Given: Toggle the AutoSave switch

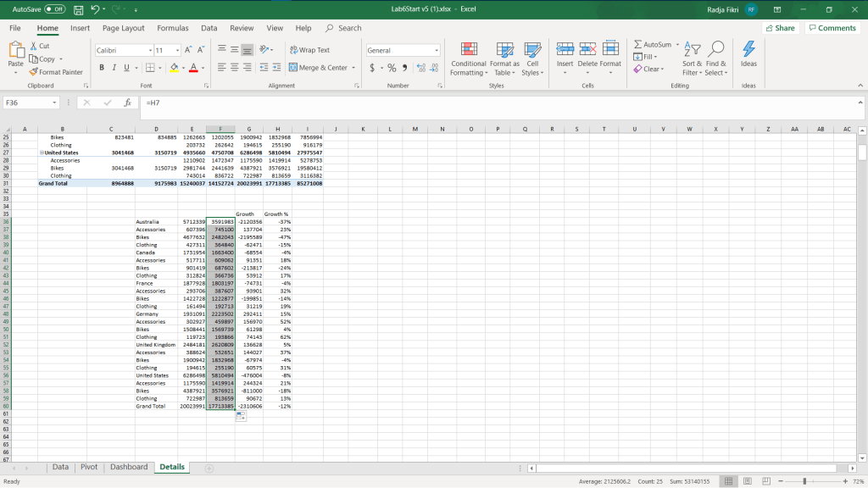Looking at the screenshot, I should [x=54, y=9].
